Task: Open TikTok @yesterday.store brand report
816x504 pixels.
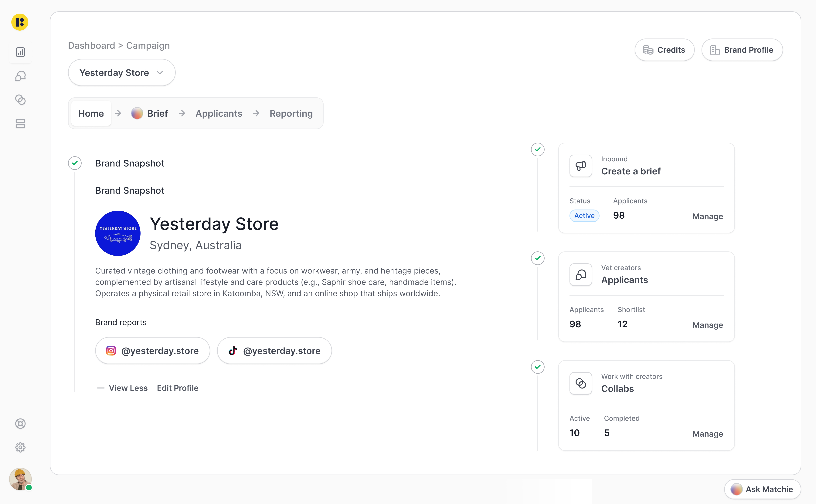Action: pos(274,351)
